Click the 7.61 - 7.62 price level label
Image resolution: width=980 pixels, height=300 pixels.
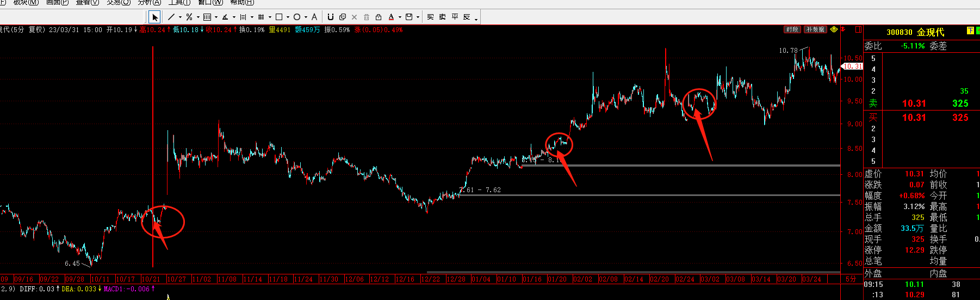coord(480,190)
